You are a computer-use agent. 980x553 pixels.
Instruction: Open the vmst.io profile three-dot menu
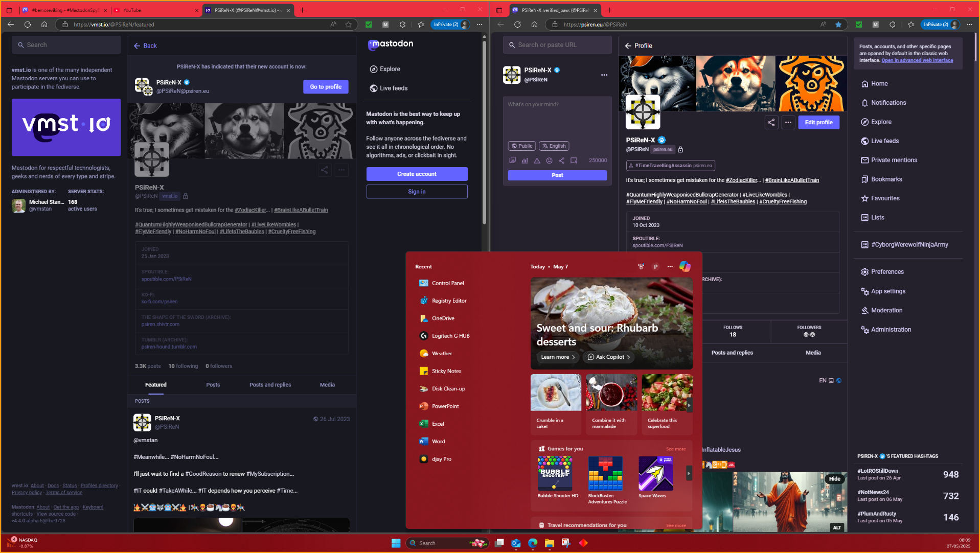coord(341,170)
